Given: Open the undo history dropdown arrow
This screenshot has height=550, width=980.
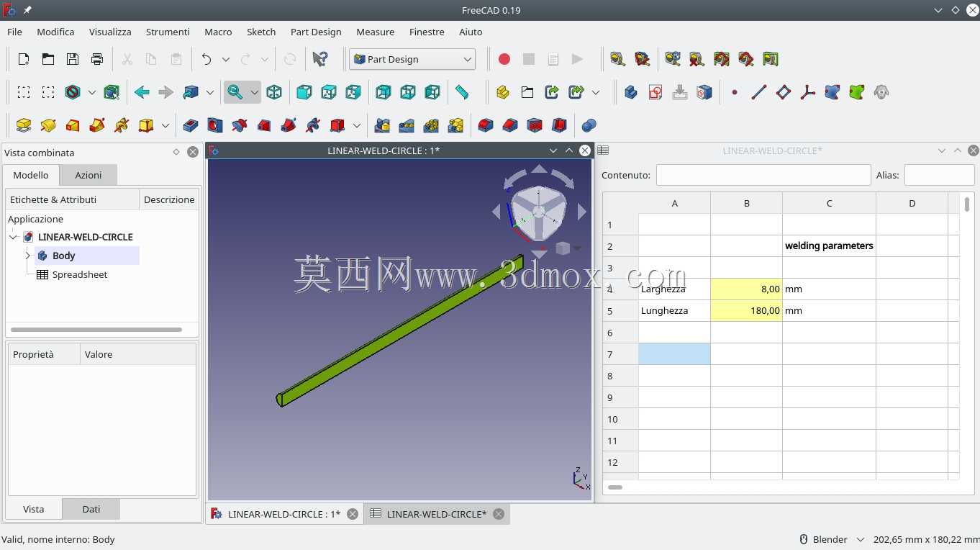Looking at the screenshot, I should pos(226,59).
